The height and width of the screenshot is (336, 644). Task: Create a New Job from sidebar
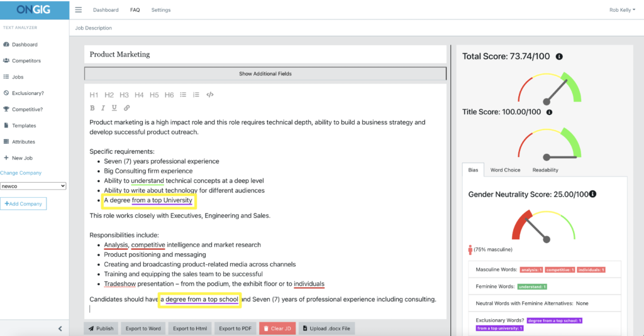(x=18, y=158)
